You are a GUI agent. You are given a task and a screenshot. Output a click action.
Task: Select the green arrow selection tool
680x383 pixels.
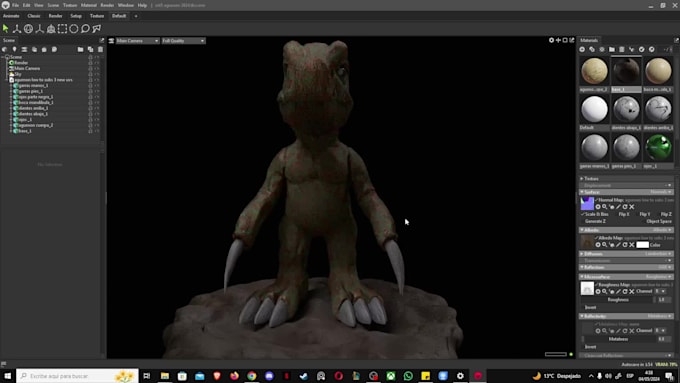point(6,29)
